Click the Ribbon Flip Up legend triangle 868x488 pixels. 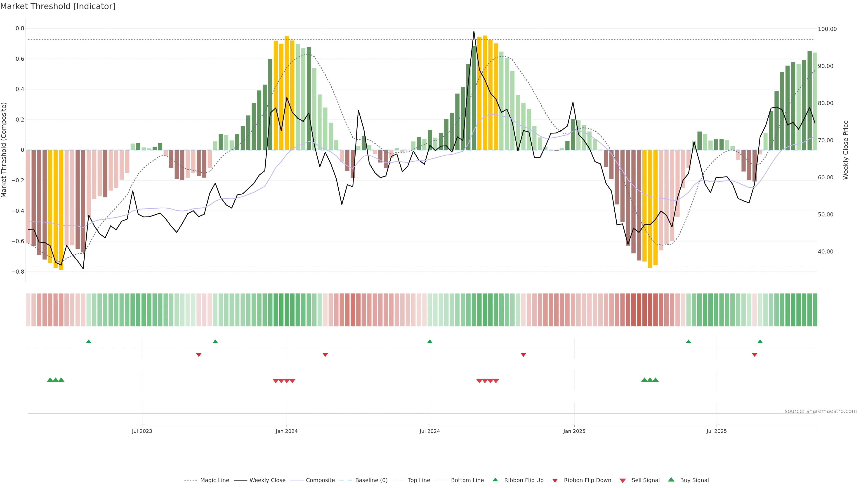click(x=495, y=480)
